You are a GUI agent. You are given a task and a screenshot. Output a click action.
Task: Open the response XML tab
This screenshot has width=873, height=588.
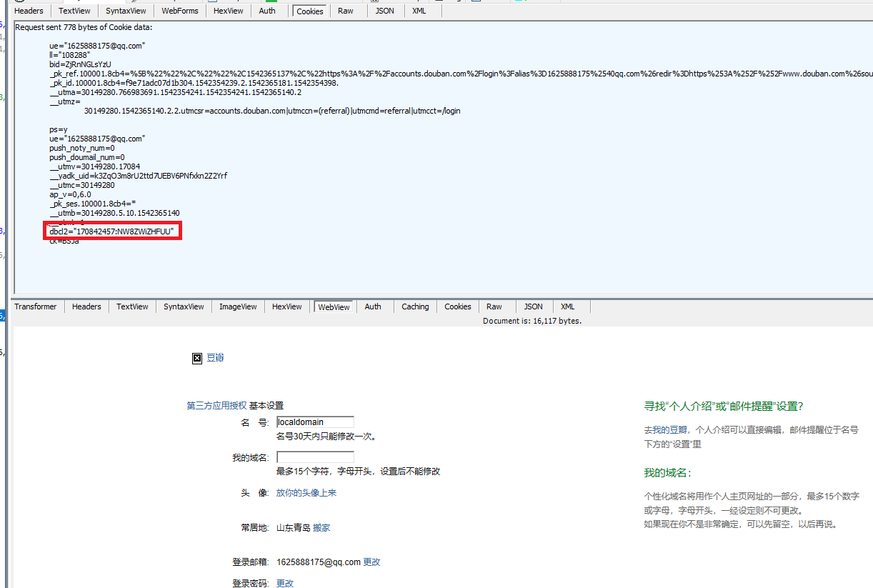(x=568, y=307)
